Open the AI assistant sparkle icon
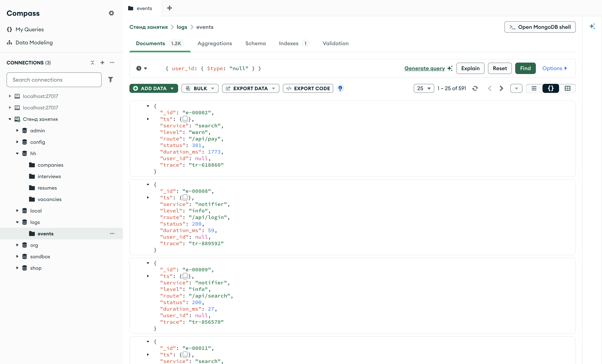The image size is (602, 364). [x=592, y=26]
